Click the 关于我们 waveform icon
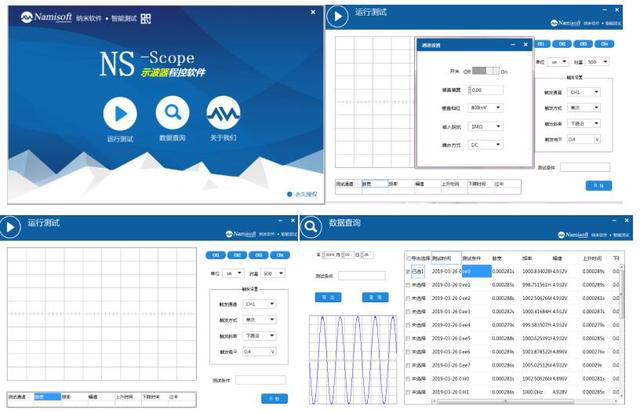The width and height of the screenshot is (640, 413). (223, 113)
